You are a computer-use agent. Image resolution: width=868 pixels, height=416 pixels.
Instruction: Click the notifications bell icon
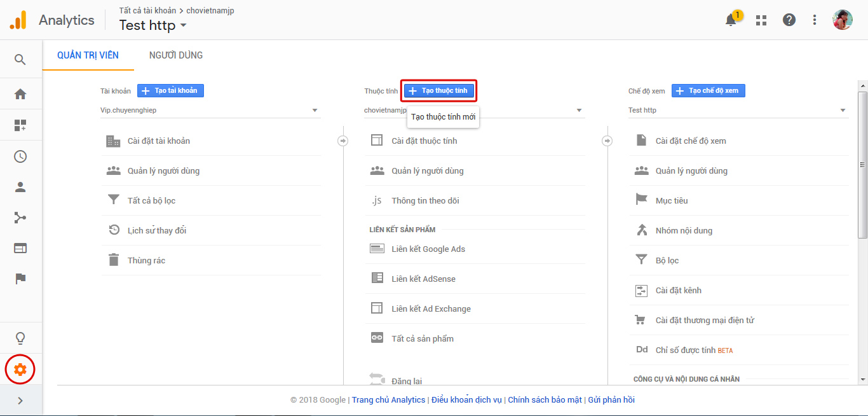tap(731, 20)
